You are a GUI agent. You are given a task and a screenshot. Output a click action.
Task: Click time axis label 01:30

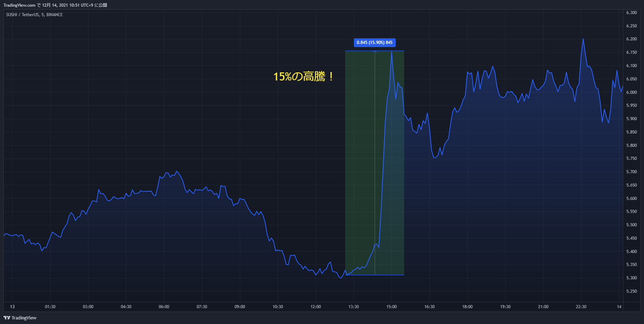(x=50, y=307)
